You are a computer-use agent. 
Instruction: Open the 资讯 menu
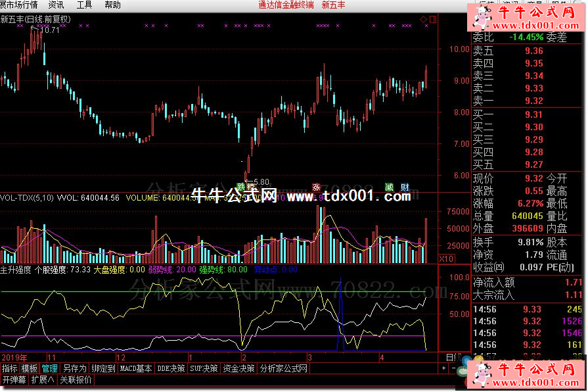click(x=57, y=5)
